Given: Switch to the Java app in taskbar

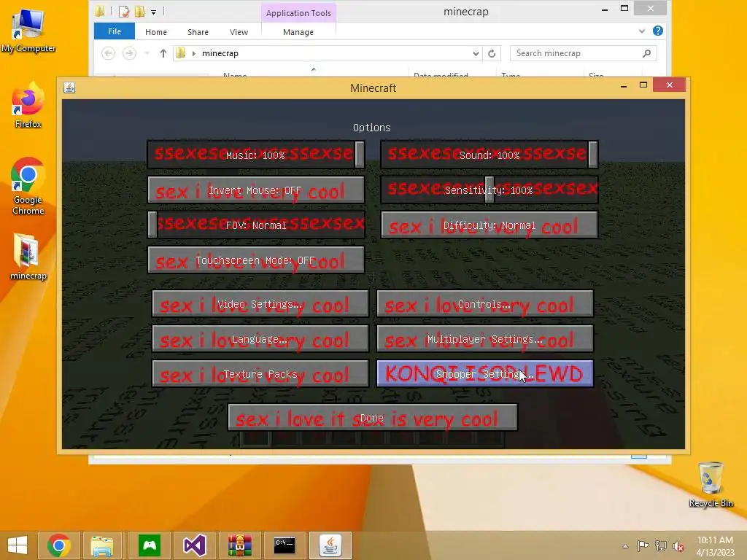Looking at the screenshot, I should click(x=330, y=545).
